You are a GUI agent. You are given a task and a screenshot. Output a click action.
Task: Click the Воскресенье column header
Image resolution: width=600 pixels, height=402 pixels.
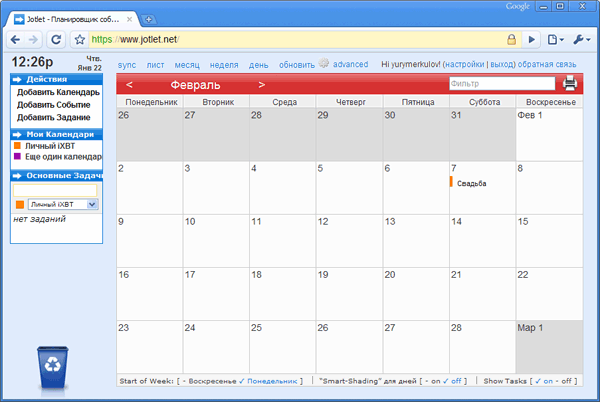(550, 102)
